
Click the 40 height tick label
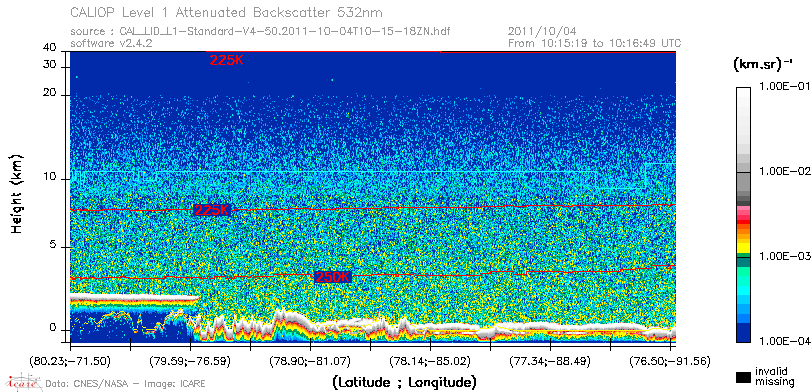pyautogui.click(x=50, y=48)
